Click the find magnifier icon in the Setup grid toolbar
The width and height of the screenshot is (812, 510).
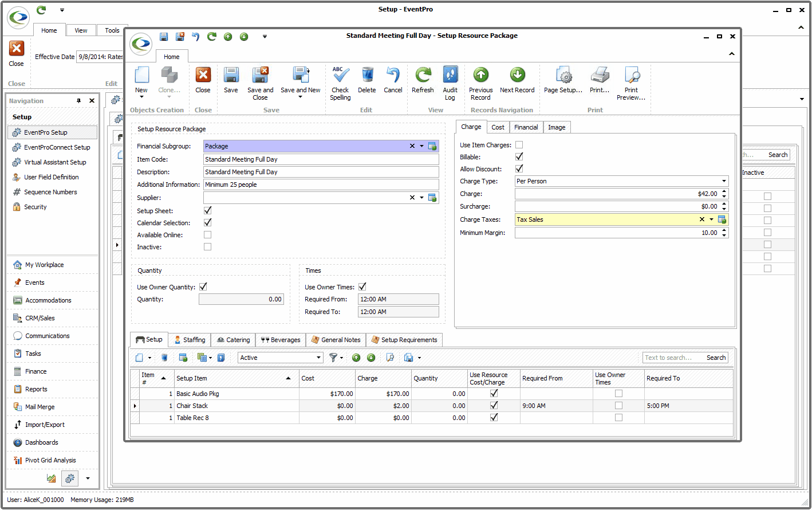click(x=390, y=358)
